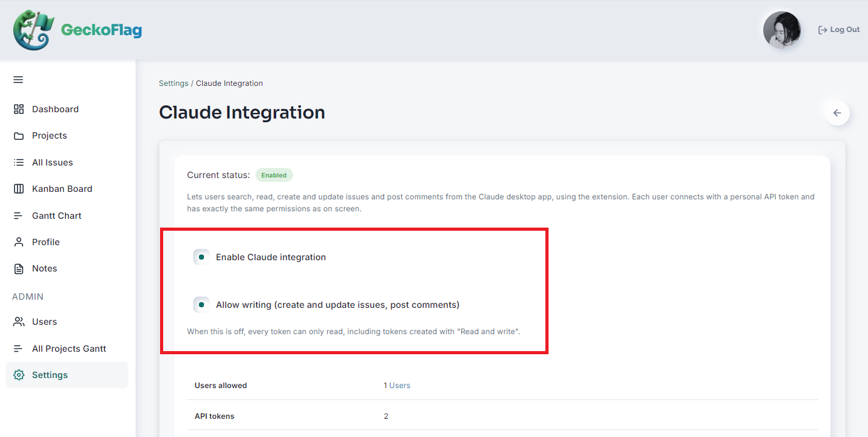Click the Gantt Chart bars icon
Image resolution: width=868 pixels, height=437 pixels.
click(19, 216)
